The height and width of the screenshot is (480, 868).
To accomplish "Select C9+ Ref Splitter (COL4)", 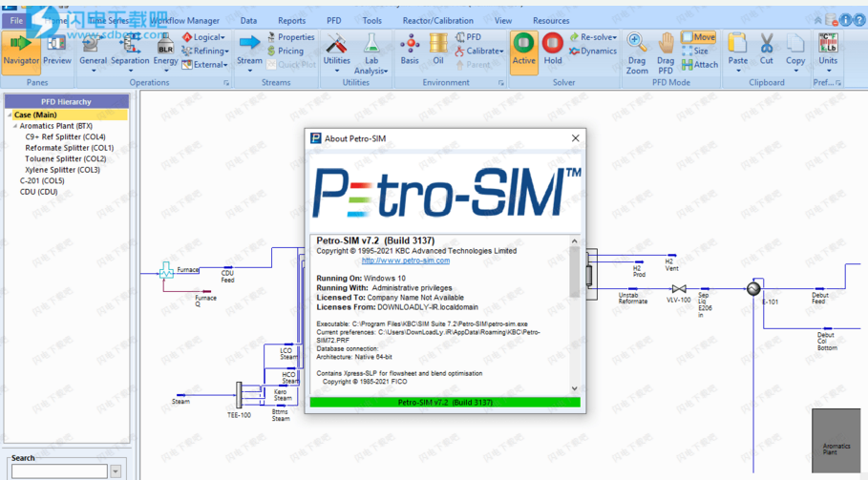I will click(x=65, y=136).
